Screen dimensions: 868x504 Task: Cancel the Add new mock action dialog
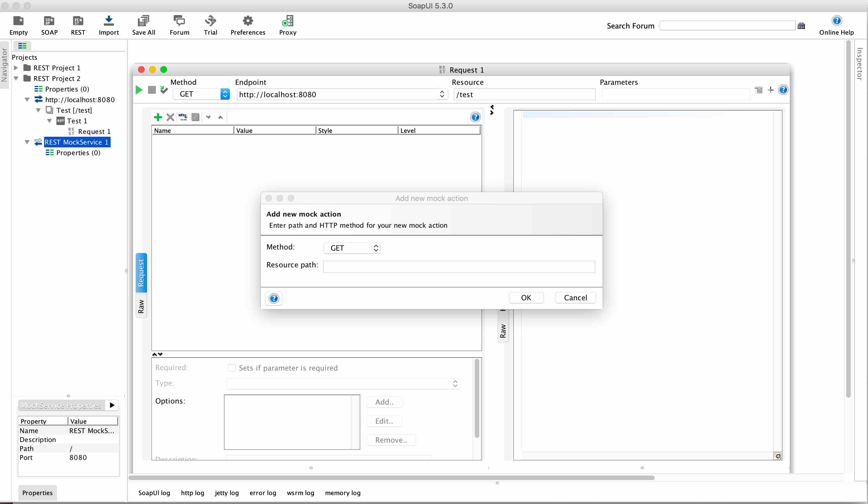click(576, 298)
